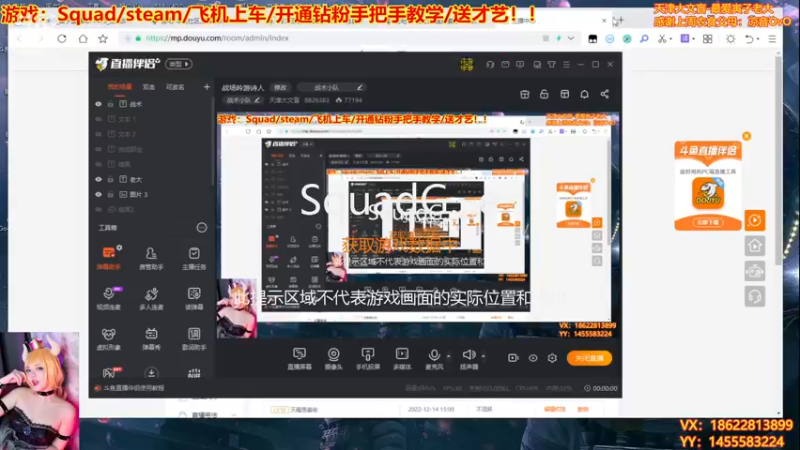Collapse the 工具箱 toolbox section
The image size is (800, 450).
(202, 228)
